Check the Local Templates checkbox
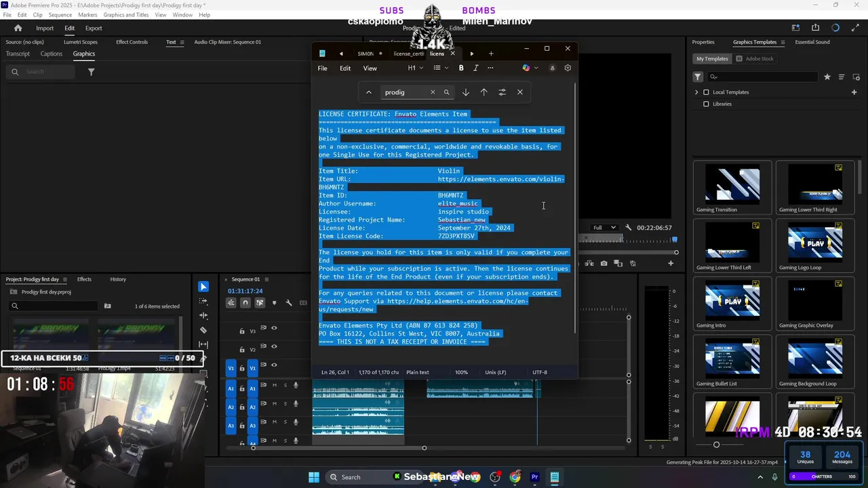Screen dimensions: 868x488 click(x=706, y=92)
